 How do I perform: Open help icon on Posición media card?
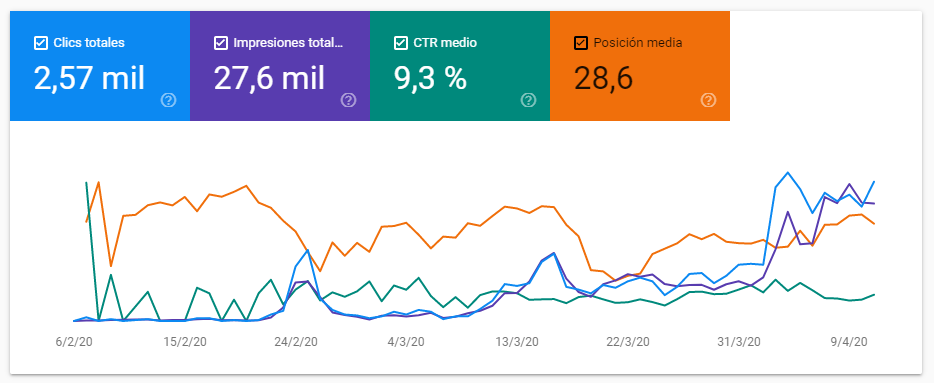[x=708, y=100]
